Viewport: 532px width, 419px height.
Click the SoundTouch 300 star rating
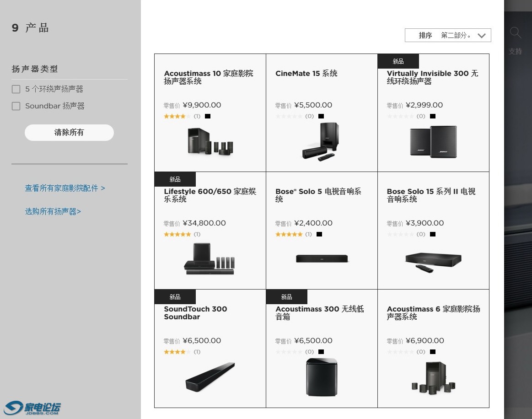(177, 352)
